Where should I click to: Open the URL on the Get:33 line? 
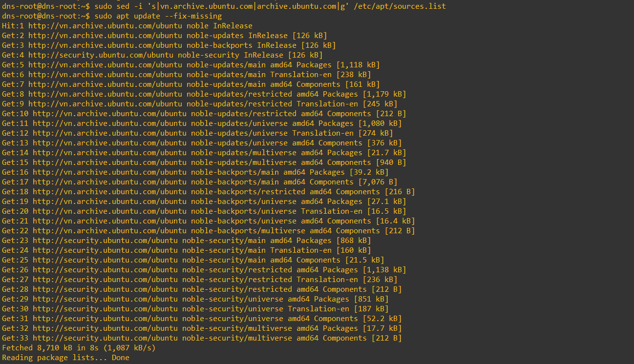pos(105,338)
